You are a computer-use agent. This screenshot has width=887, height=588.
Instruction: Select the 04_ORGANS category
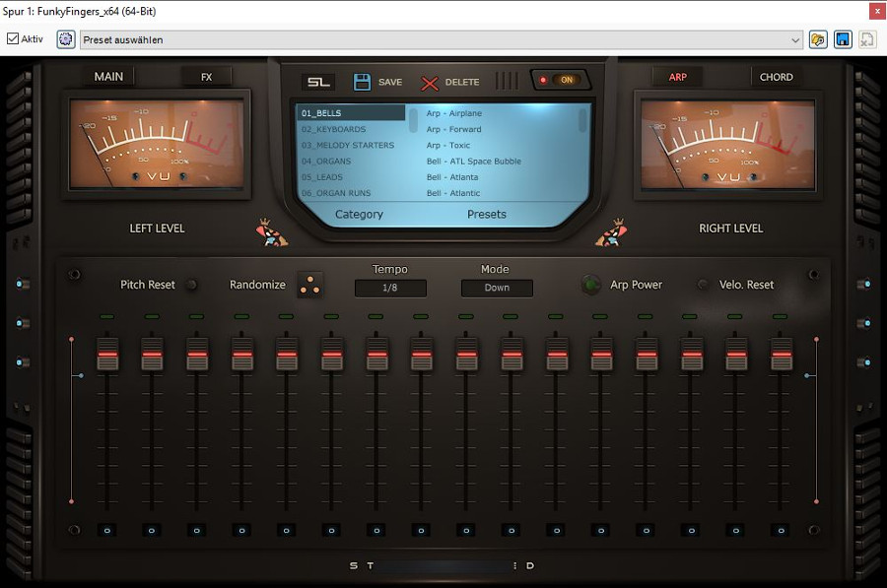tap(351, 162)
